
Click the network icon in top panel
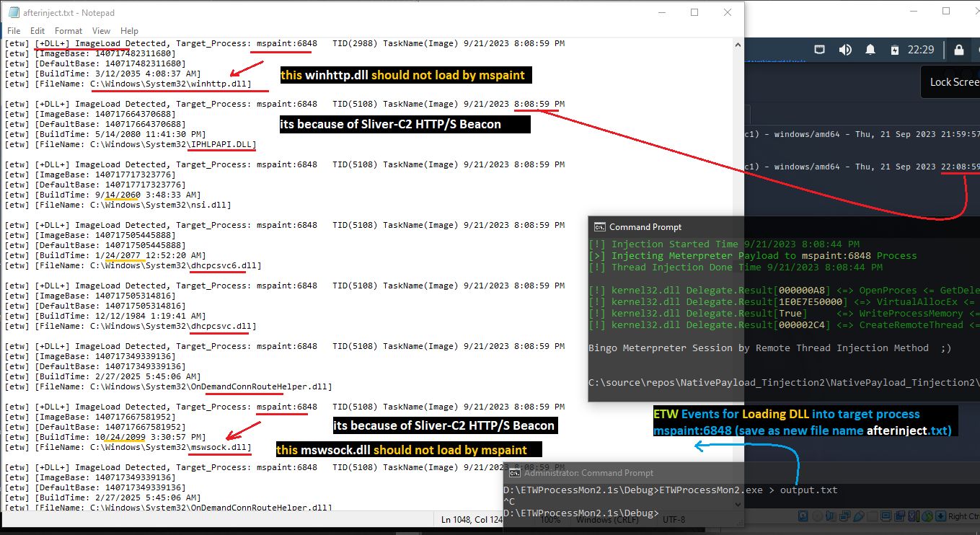[x=820, y=50]
